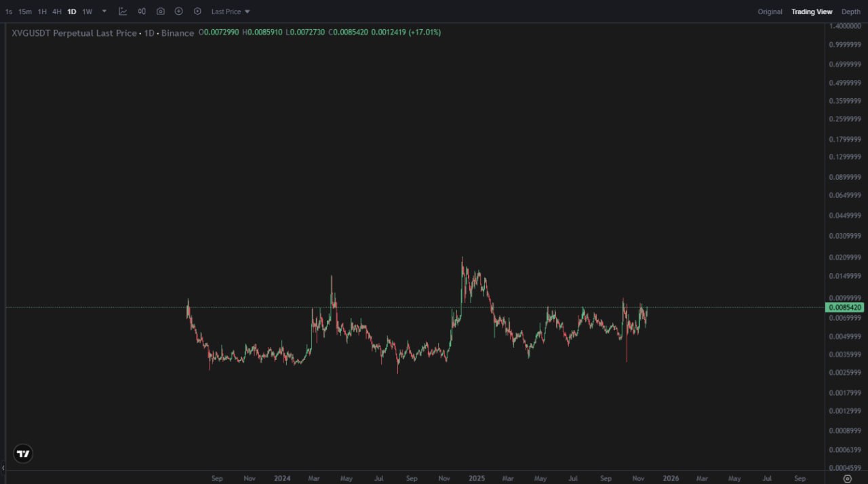
Task: Activate the 1W weekly interval
Action: tap(87, 12)
